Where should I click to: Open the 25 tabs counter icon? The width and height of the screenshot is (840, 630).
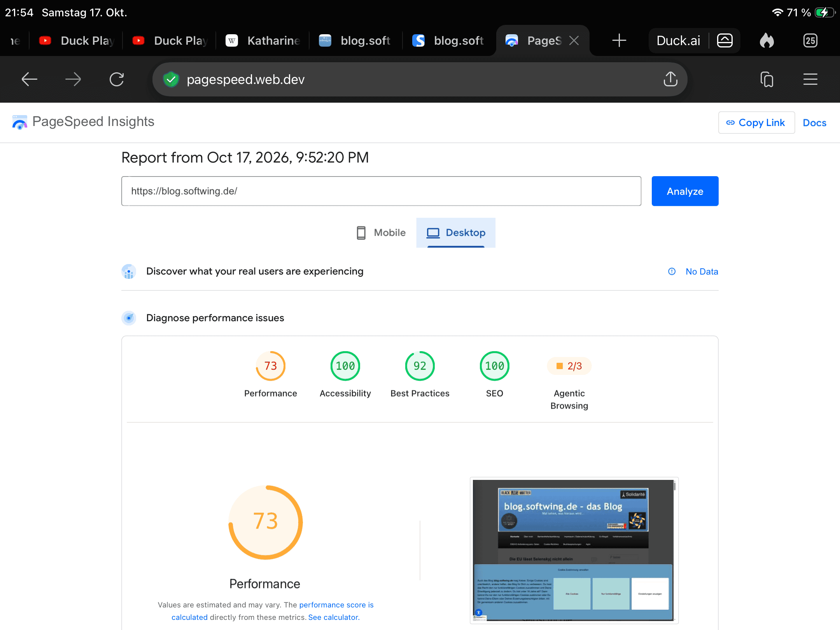(x=810, y=40)
